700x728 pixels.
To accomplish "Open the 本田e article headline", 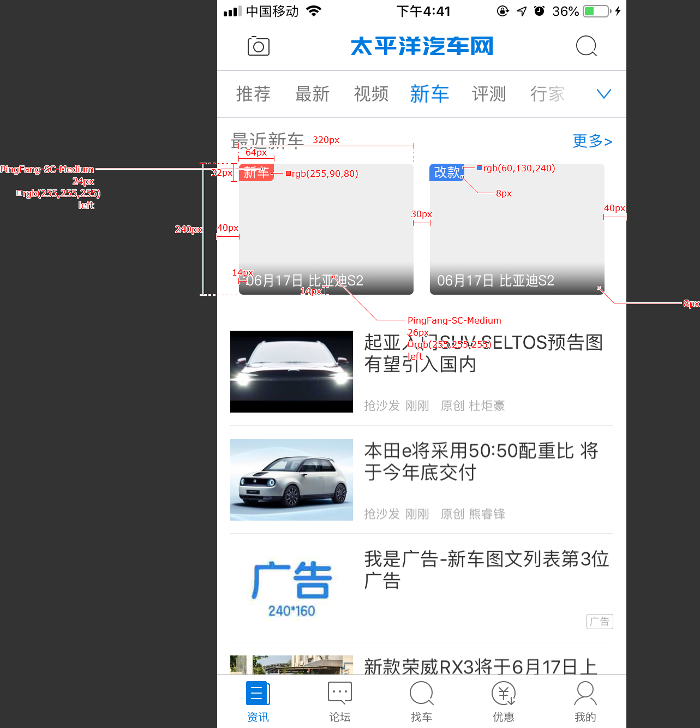I will [481, 461].
